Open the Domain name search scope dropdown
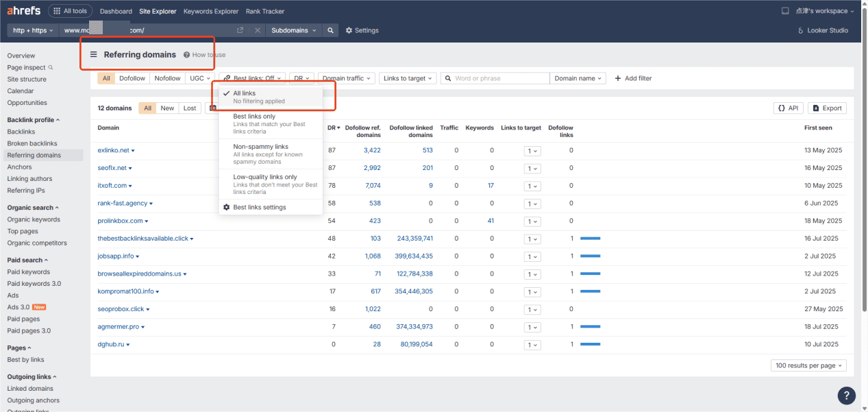The image size is (868, 412). [x=578, y=78]
